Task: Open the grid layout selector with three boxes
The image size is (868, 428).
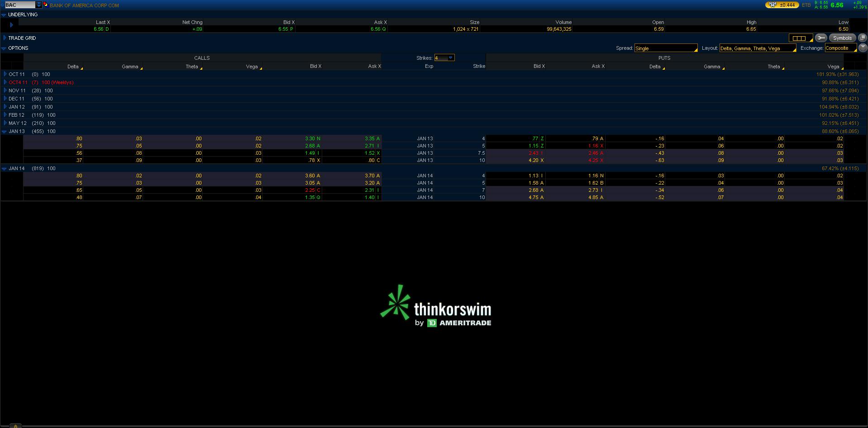Action: 801,38
